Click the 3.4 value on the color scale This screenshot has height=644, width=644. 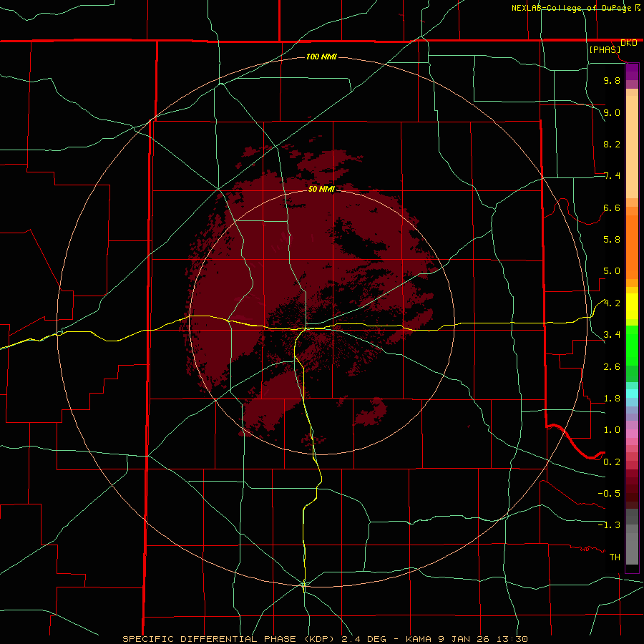click(x=612, y=335)
